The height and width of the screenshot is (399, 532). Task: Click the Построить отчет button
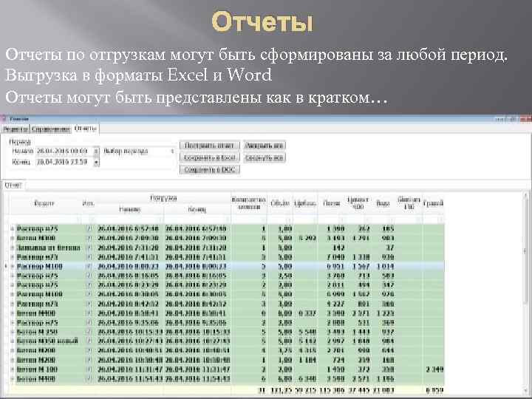point(210,146)
